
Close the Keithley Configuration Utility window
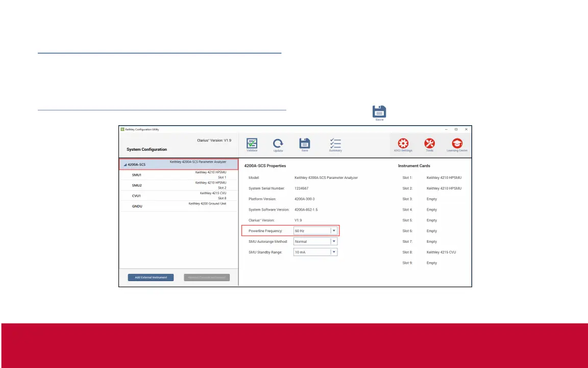click(466, 129)
